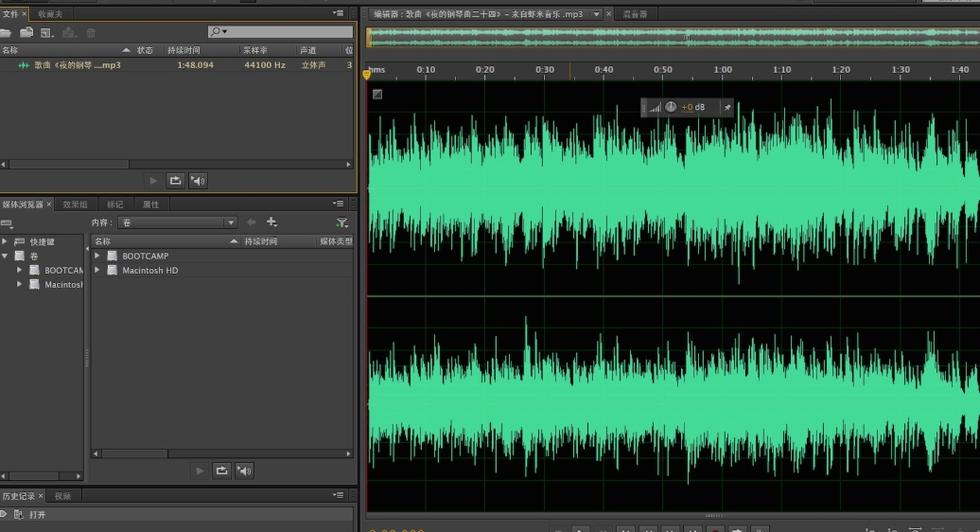This screenshot has height=532, width=980.
Task: Close the 历史记录 tab
Action: [x=41, y=496]
